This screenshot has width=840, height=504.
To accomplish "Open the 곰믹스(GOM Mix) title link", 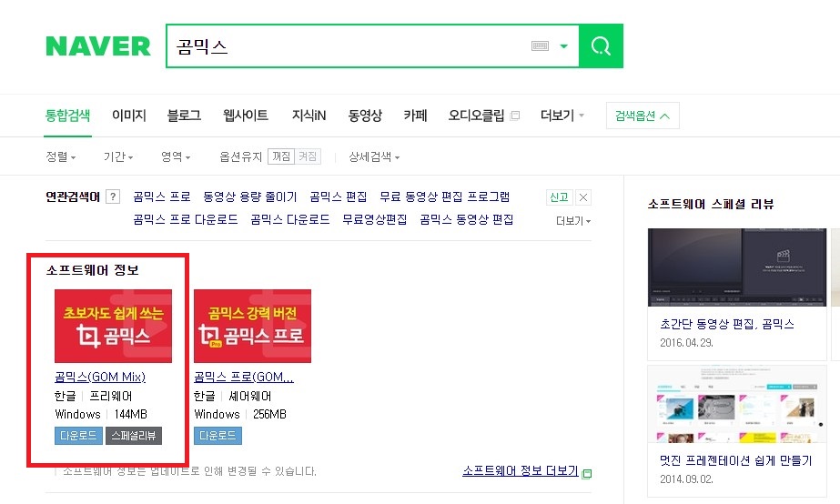I will point(100,377).
